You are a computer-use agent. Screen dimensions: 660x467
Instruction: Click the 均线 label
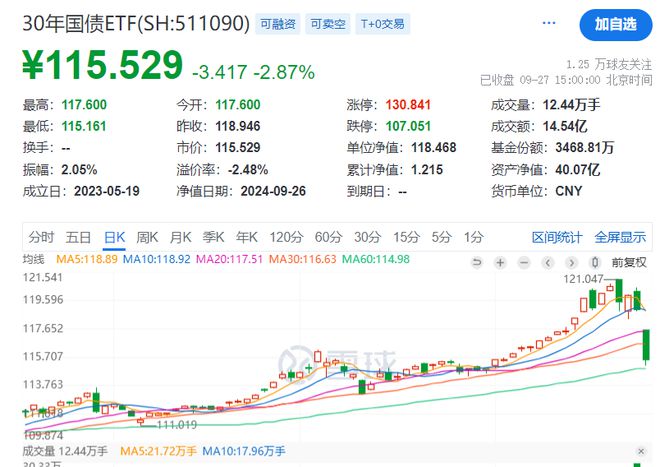(33, 259)
